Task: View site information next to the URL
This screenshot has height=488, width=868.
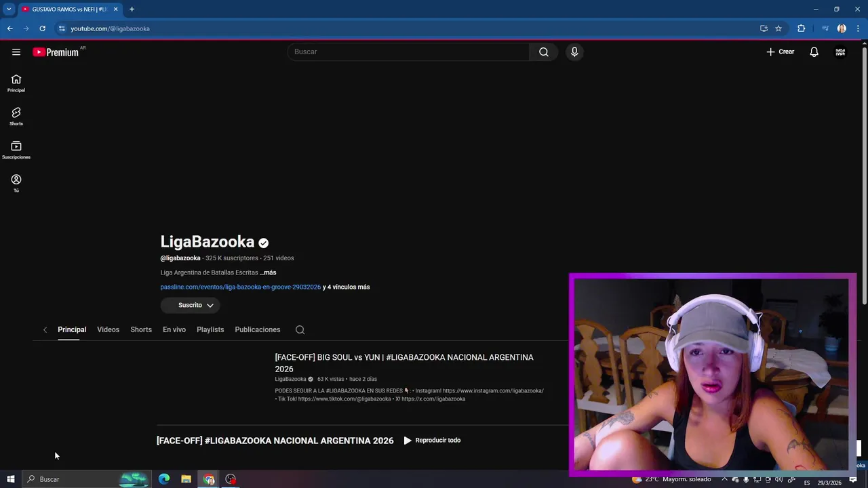Action: pos(61,28)
